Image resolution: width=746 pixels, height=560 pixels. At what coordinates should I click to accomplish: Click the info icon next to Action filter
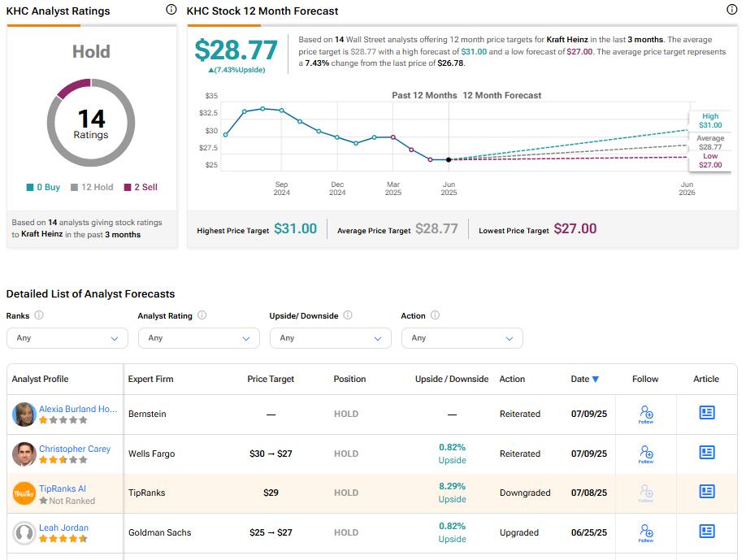coord(435,315)
